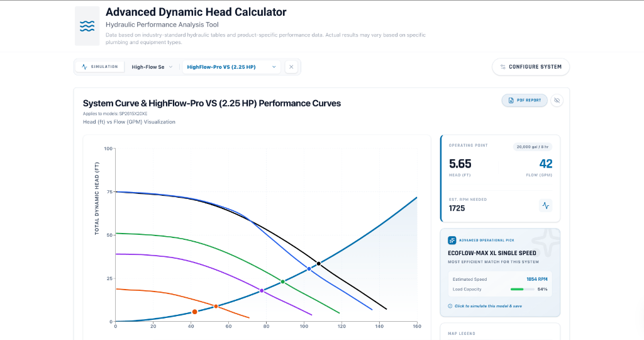
Task: Click the 20,000 gal / 8 hr badge
Action: 533,147
